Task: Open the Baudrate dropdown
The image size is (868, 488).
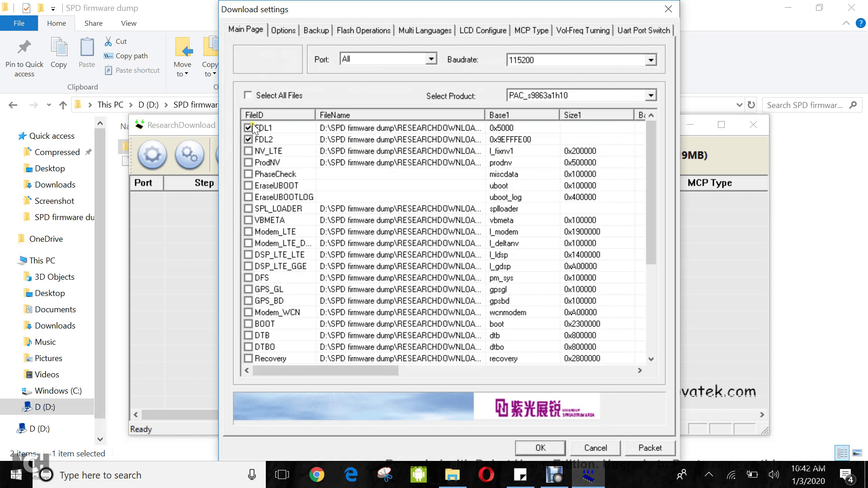Action: pos(651,59)
